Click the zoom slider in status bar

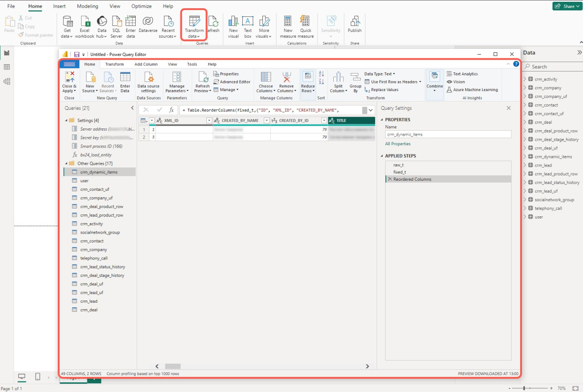(524, 388)
